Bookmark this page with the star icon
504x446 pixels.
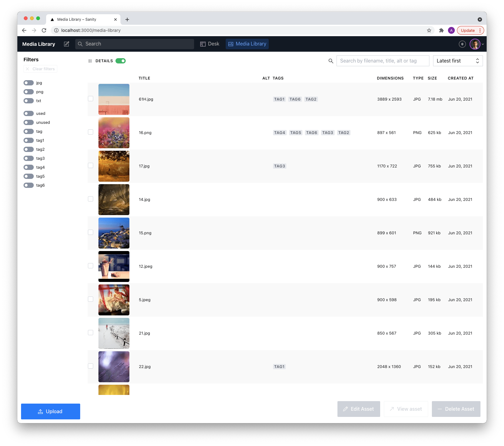point(429,30)
